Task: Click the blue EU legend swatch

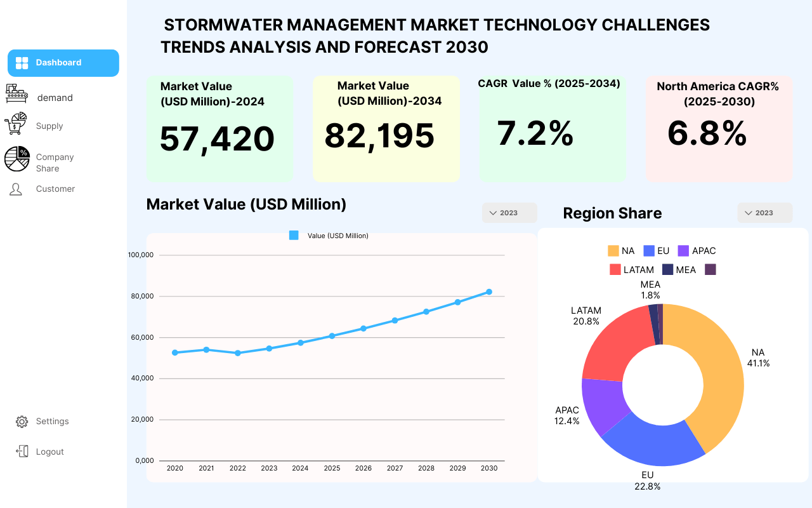Action: pos(648,251)
